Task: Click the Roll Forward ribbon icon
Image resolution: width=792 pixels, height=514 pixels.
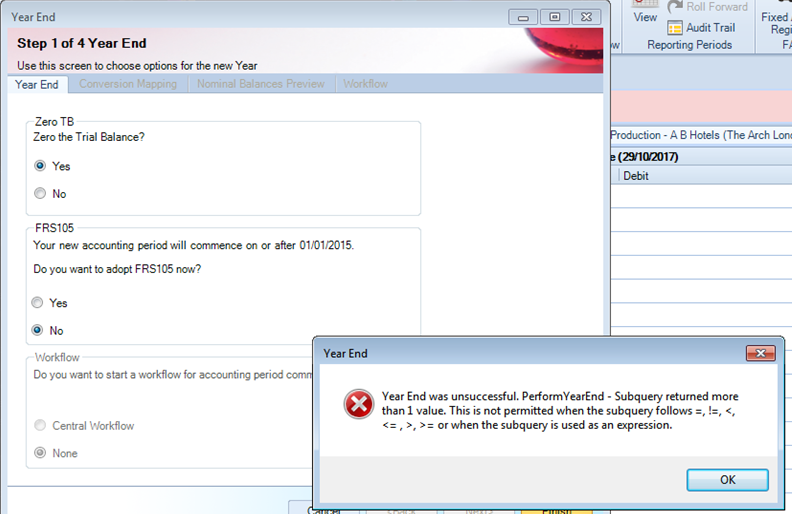Action: (675, 7)
